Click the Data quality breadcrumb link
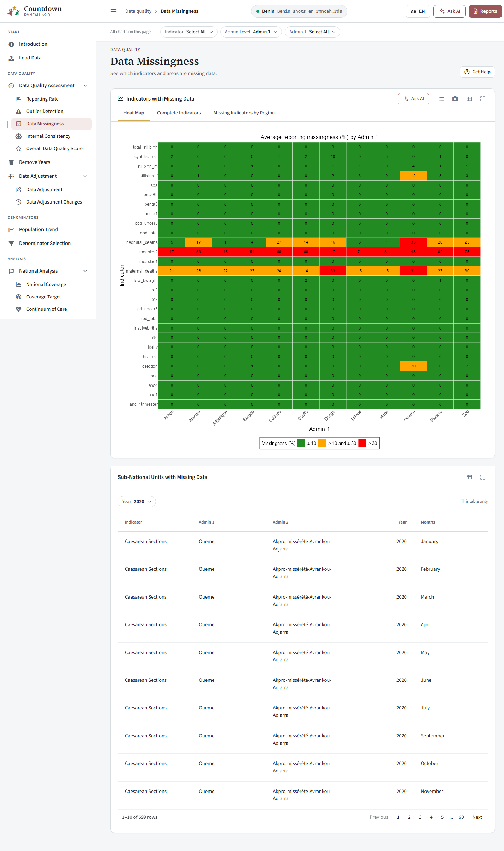 tap(138, 11)
